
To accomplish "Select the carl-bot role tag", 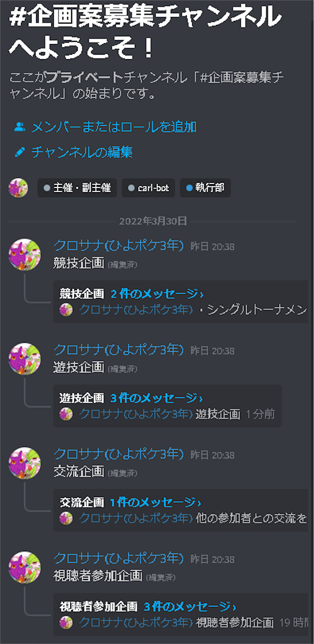I will tap(149, 188).
